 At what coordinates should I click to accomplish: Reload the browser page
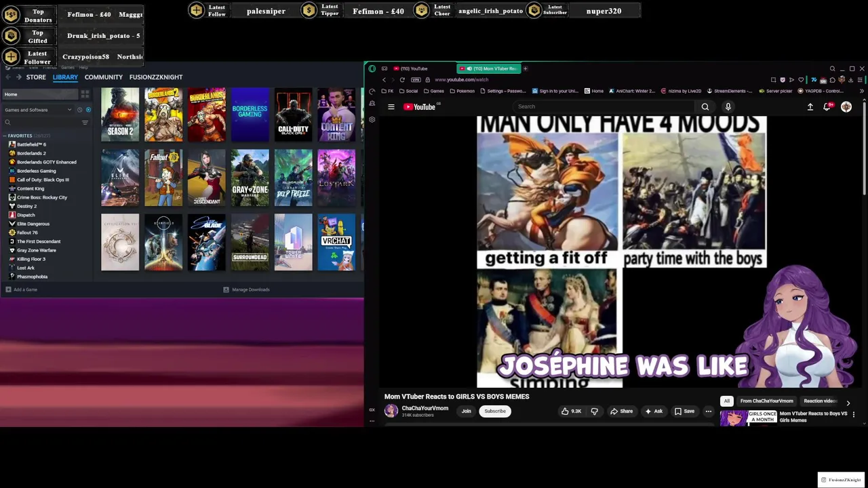pos(401,79)
